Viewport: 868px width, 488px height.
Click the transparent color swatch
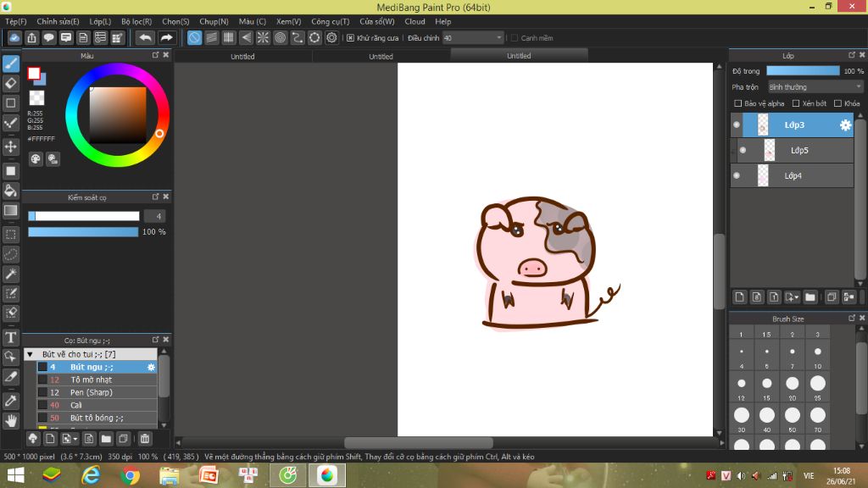(36, 98)
